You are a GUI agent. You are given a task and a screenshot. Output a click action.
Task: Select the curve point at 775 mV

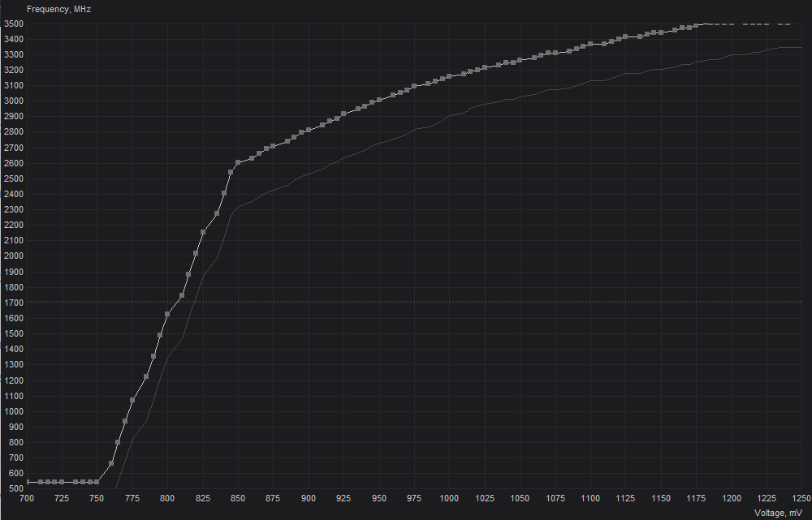pos(132,400)
